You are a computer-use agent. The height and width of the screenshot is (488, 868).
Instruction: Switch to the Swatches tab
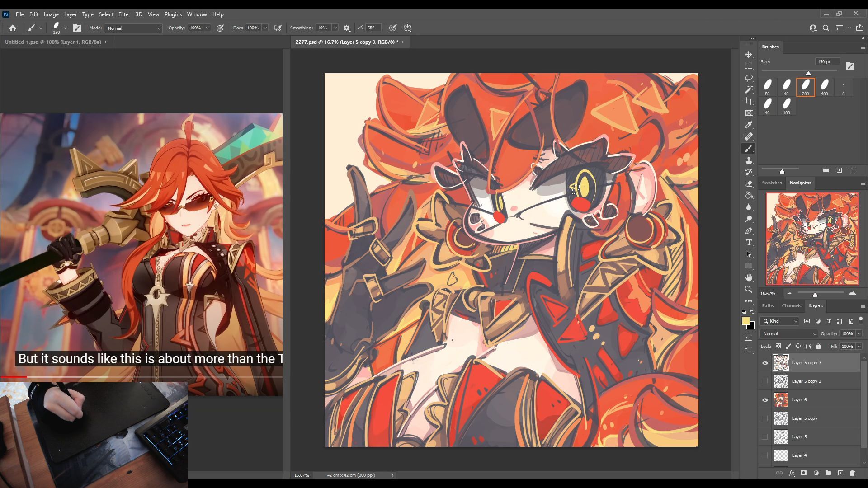click(772, 183)
